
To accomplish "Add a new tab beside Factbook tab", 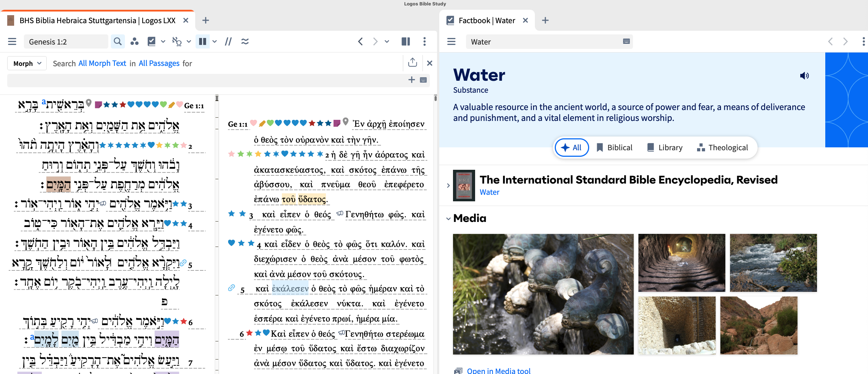I will point(545,21).
